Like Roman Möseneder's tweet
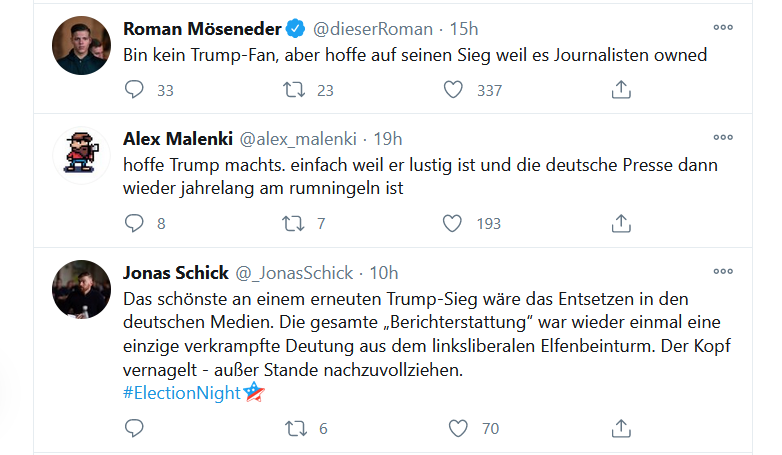Screen dimensions: 782x455 tap(454, 90)
